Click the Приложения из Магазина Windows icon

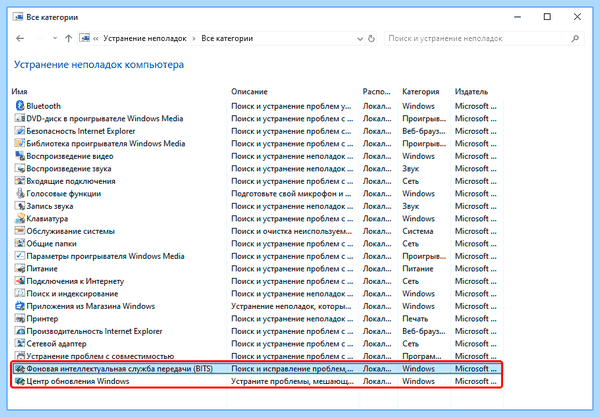(20, 306)
